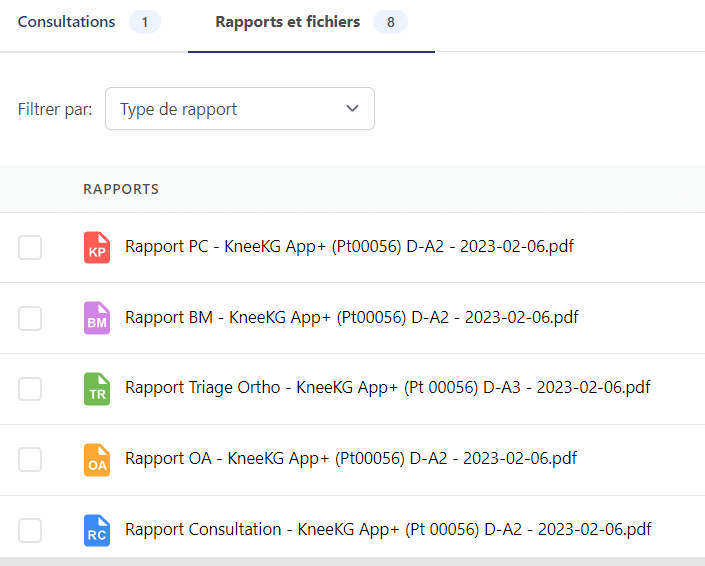705x566 pixels.
Task: Click the blue RC report file icon
Action: (97, 530)
